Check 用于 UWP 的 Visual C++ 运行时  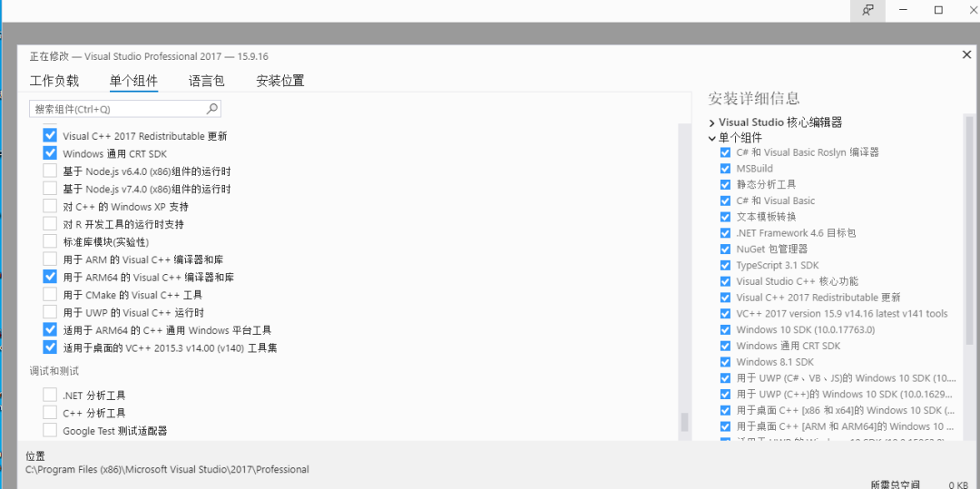coord(50,312)
